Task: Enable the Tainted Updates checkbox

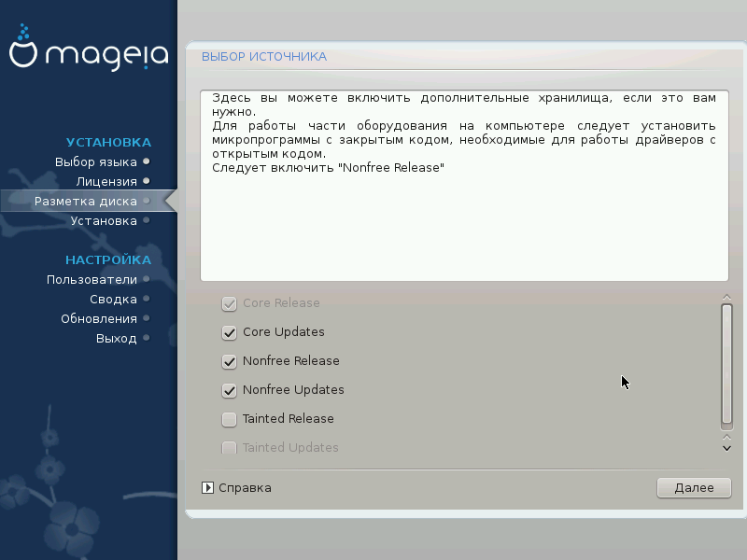Action: point(229,448)
